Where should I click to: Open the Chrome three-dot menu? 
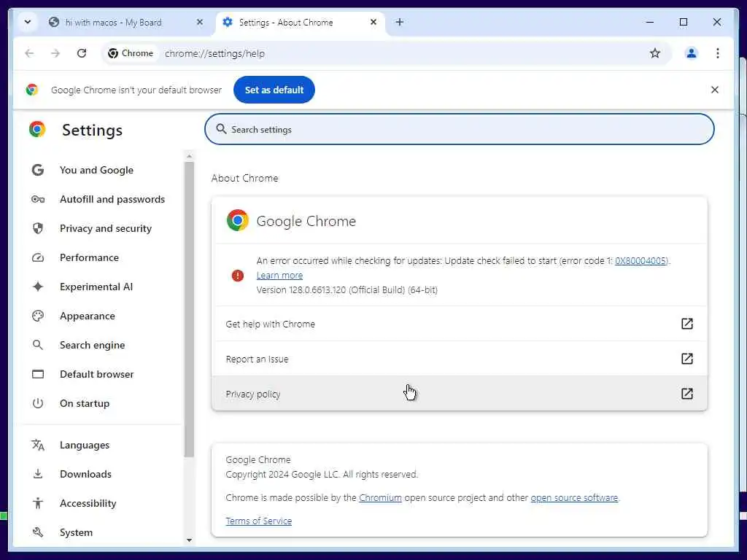pos(718,53)
